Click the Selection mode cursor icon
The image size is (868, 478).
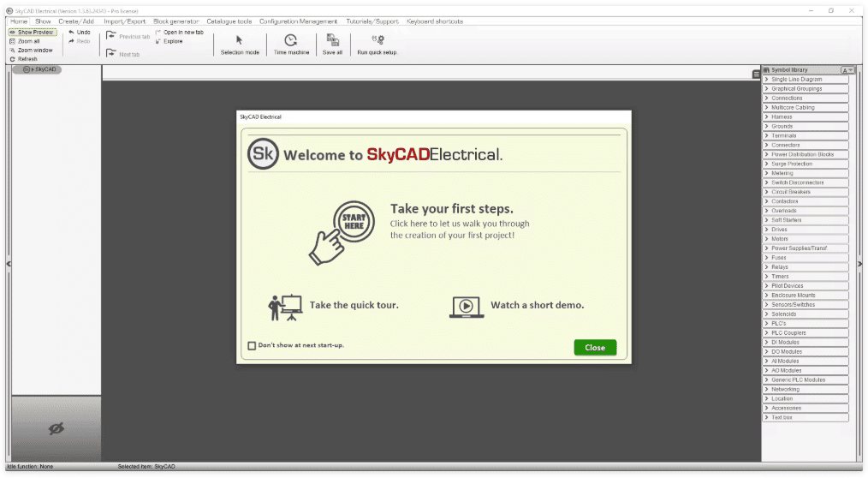point(239,40)
